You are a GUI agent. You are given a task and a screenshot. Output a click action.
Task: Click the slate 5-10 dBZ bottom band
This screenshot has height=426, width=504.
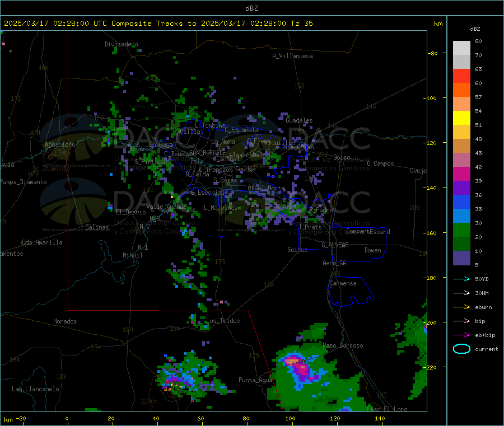(461, 258)
